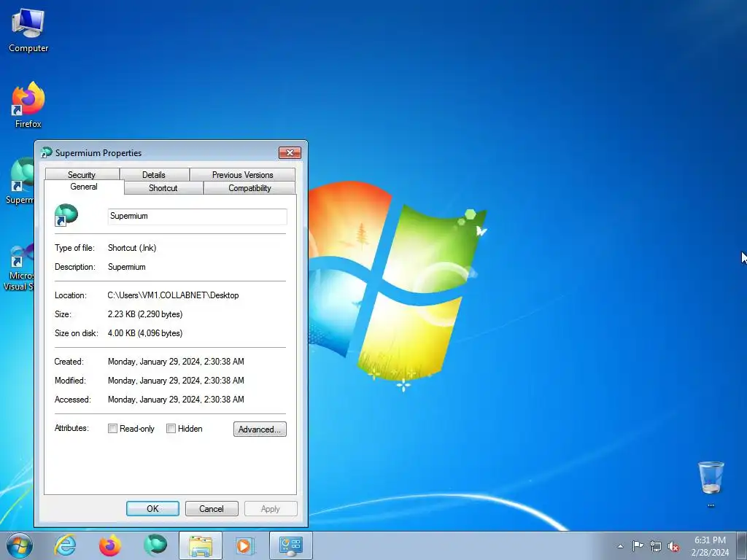Open the Computer desktop icon

(28, 31)
